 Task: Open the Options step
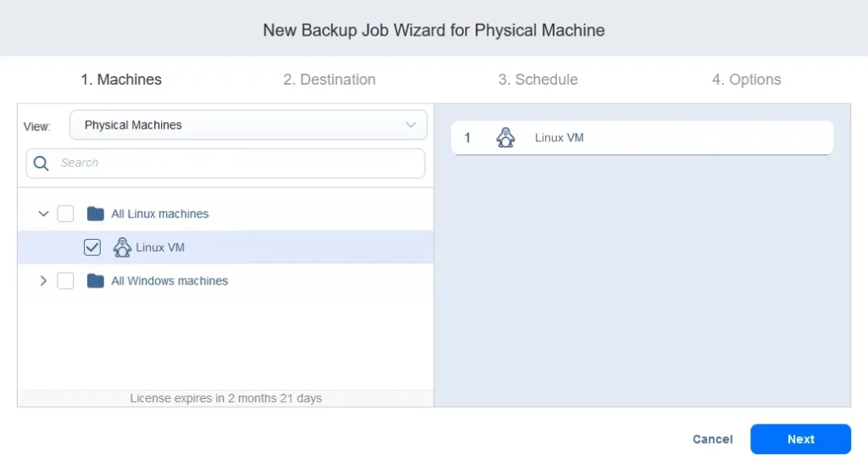746,80
